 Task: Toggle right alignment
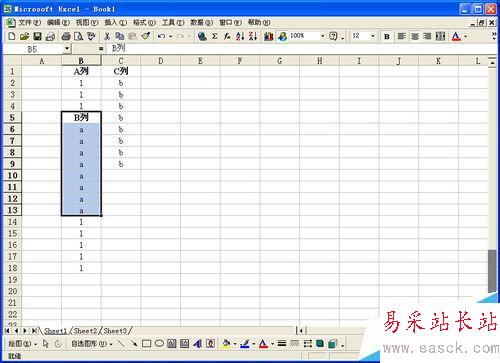(427, 36)
